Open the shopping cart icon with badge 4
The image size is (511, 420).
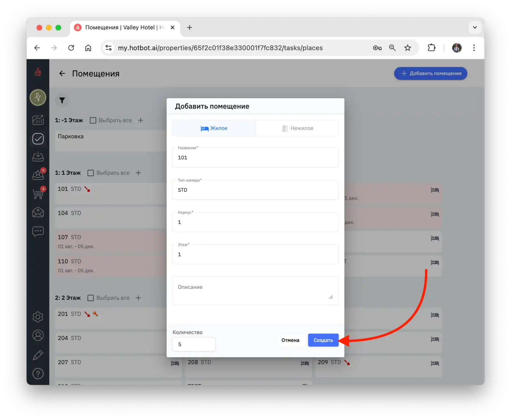click(x=38, y=193)
